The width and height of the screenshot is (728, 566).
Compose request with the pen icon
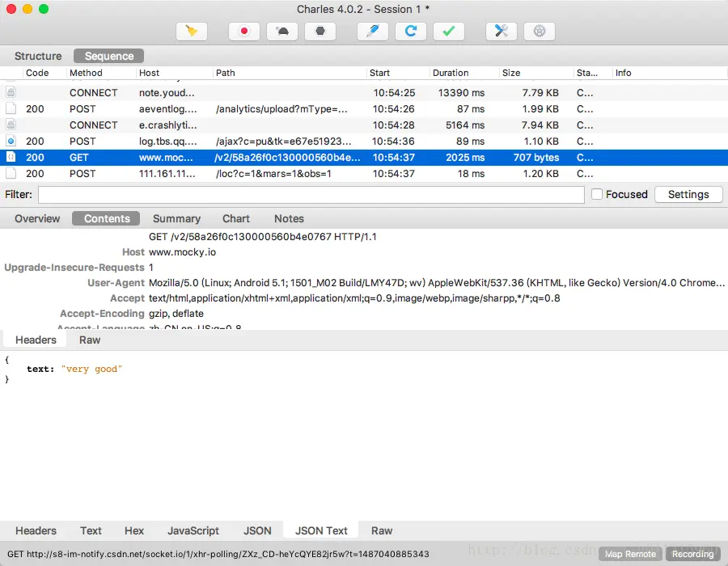point(373,31)
